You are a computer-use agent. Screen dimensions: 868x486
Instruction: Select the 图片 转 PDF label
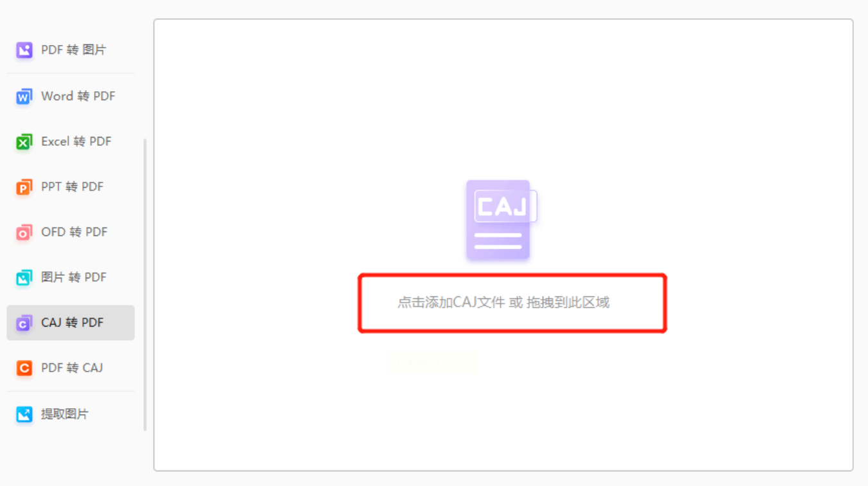(74, 277)
